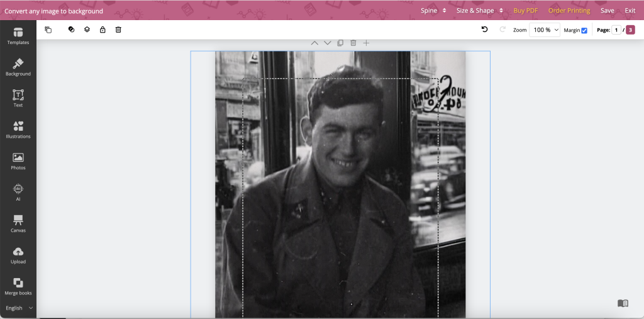Open the Templates panel
The height and width of the screenshot is (319, 644).
tap(18, 36)
